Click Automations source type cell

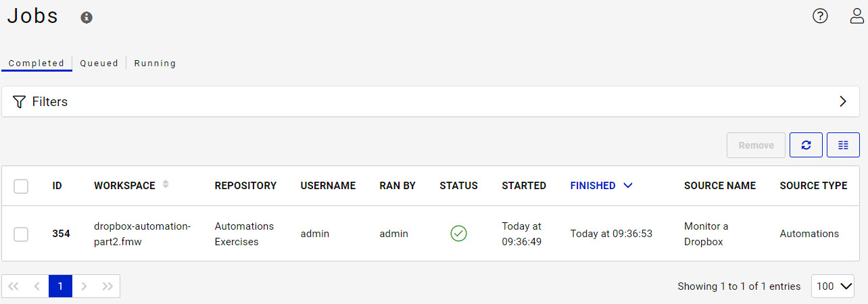(809, 234)
